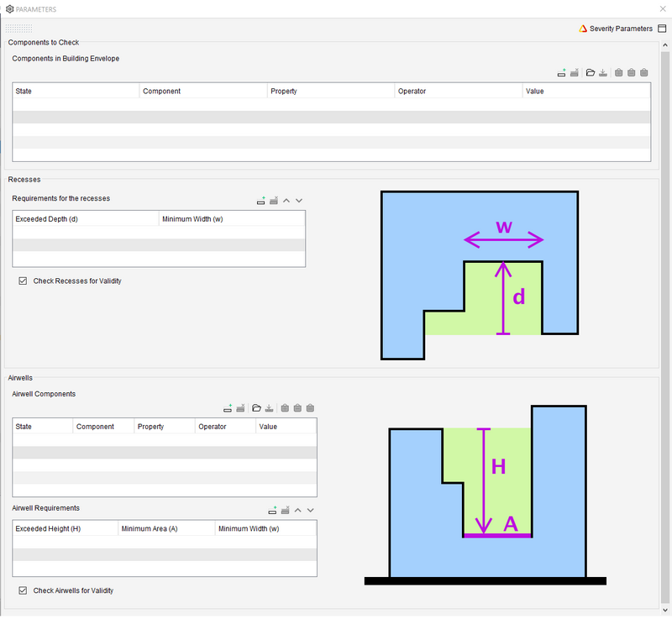Remove row icon in recess requirements toolbar

[x=274, y=201]
